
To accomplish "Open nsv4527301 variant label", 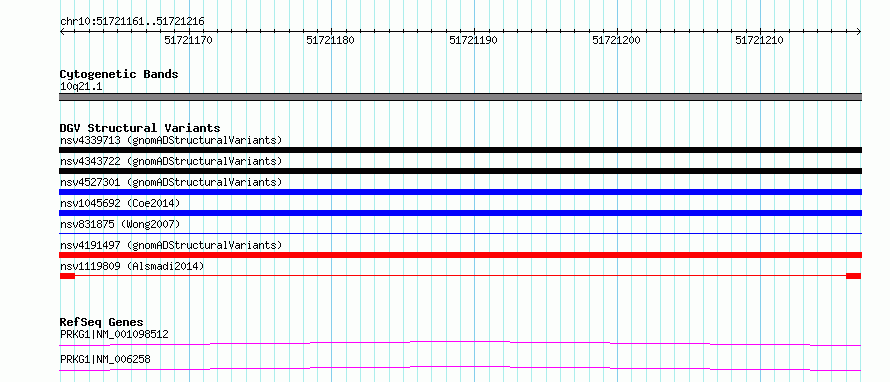I will tap(171, 182).
